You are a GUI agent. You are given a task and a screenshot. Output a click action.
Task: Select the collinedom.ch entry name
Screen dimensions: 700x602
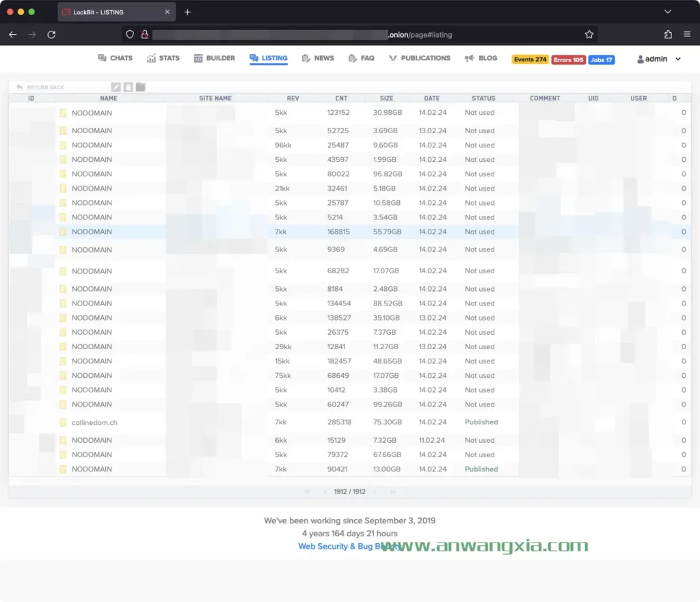point(94,422)
